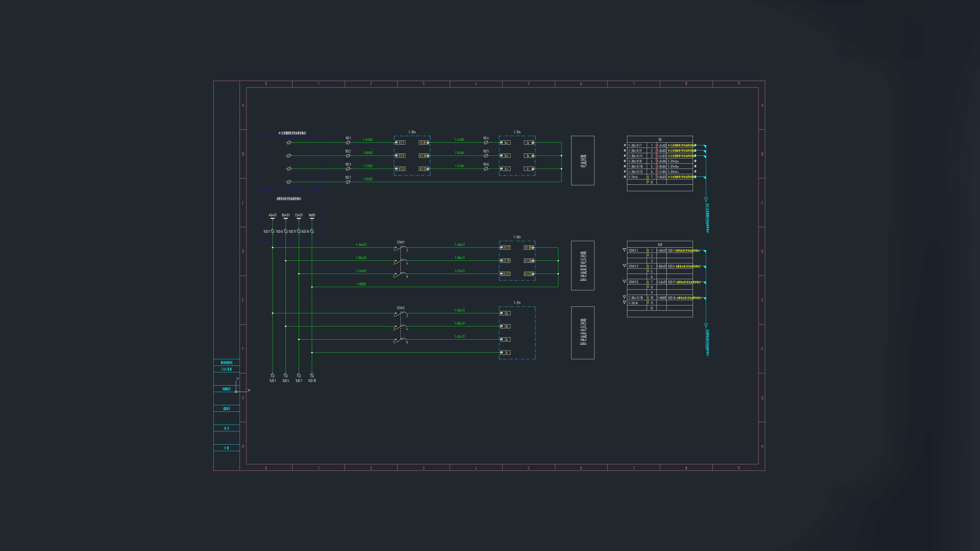Click the 1UD:10 terminal at bottom
The image size is (980, 551).
click(x=312, y=375)
